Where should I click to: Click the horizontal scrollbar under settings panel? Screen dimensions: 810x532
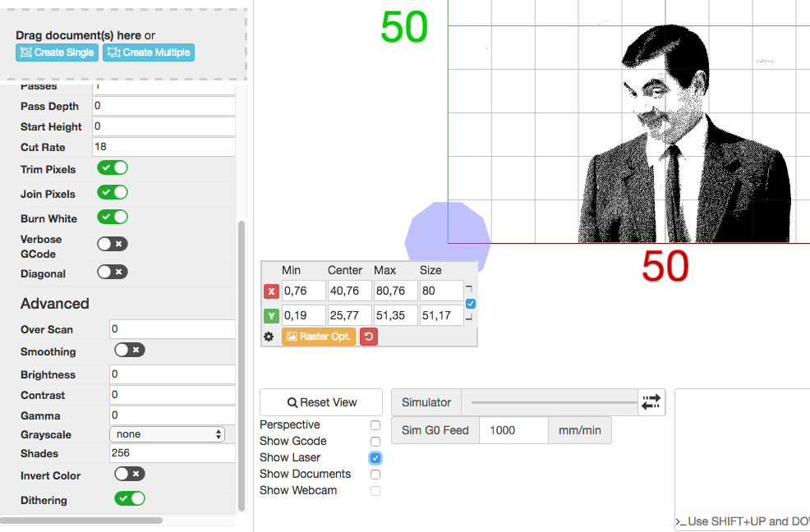point(81,521)
